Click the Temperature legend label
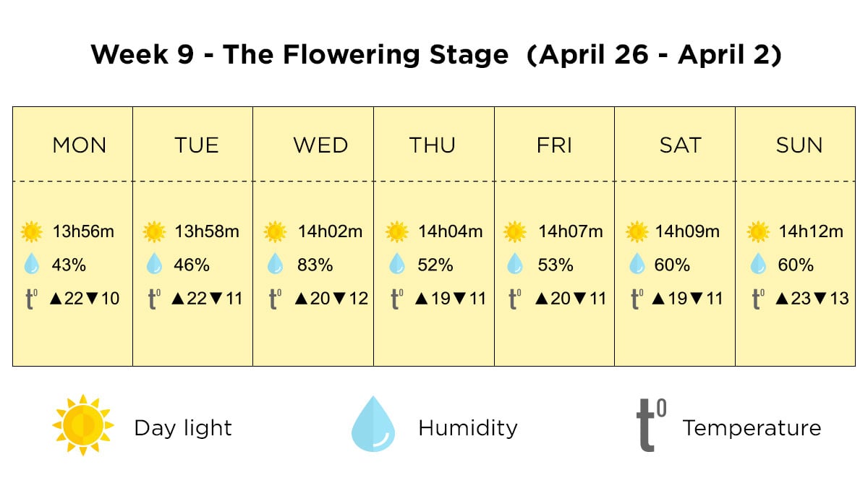Image resolution: width=868 pixels, height=491 pixels. point(752,428)
